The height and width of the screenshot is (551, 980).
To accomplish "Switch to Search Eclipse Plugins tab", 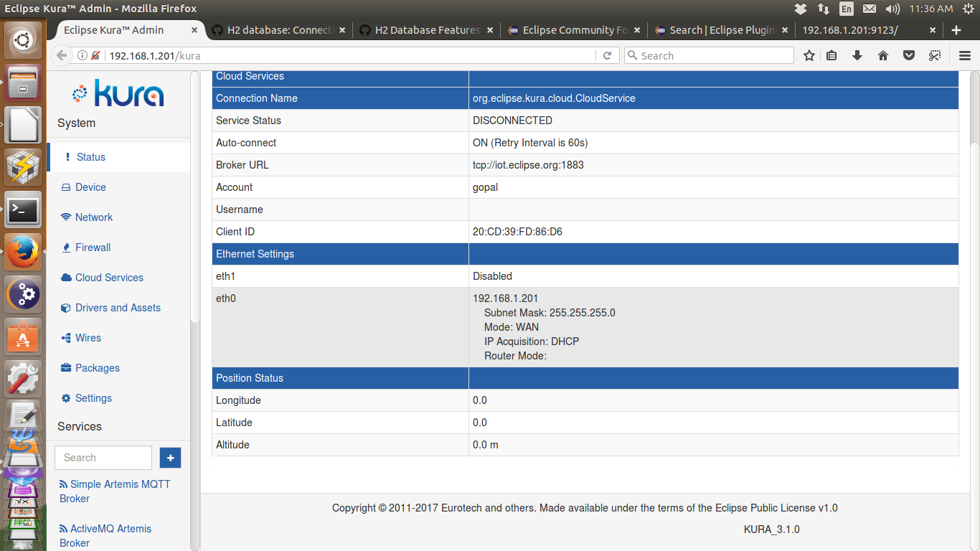I will pos(722,30).
